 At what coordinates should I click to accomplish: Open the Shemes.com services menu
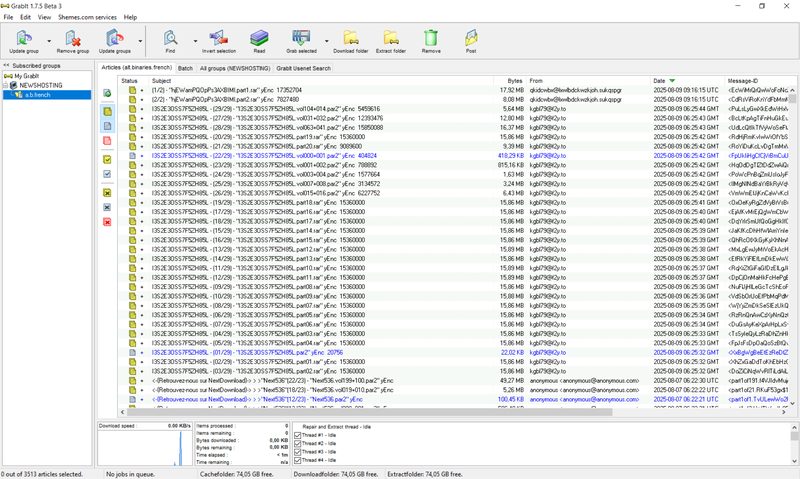[87, 17]
